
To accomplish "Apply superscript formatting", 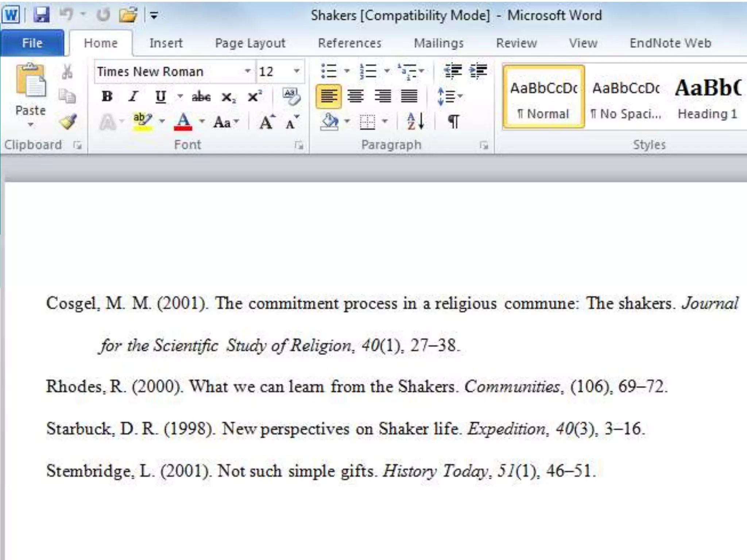I will 254,97.
